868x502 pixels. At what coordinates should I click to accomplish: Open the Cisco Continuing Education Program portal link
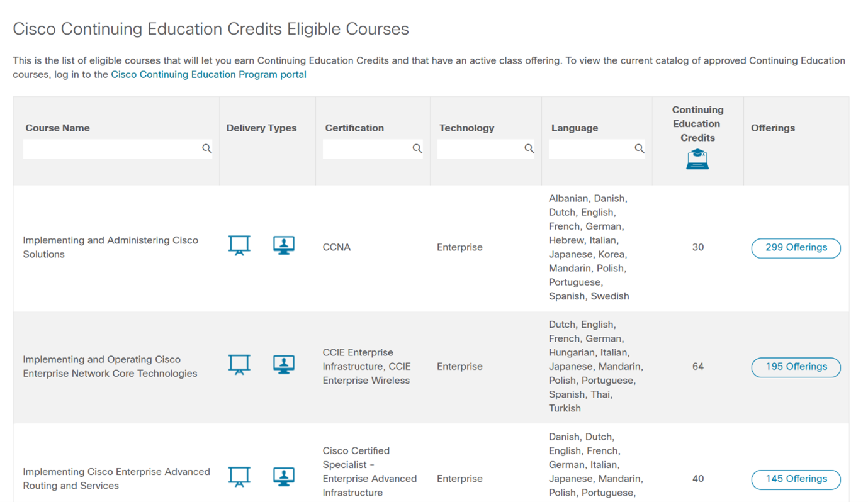208,74
